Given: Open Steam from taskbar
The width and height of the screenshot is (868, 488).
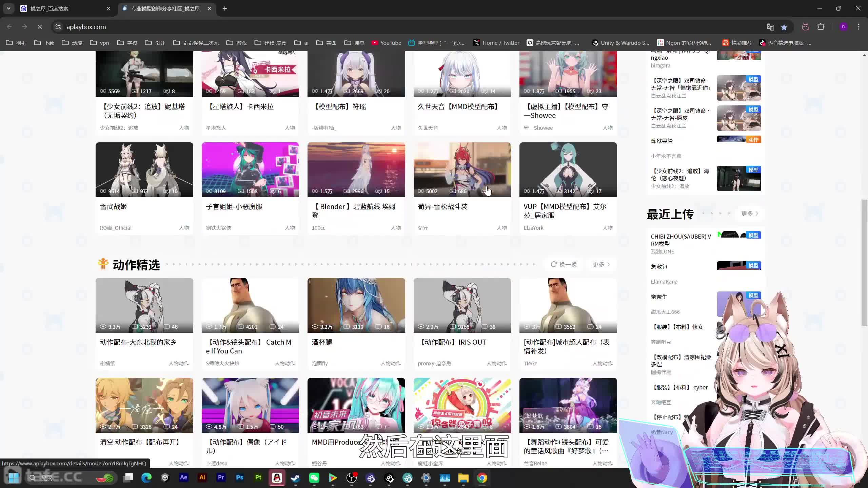Looking at the screenshot, I should tap(295, 478).
